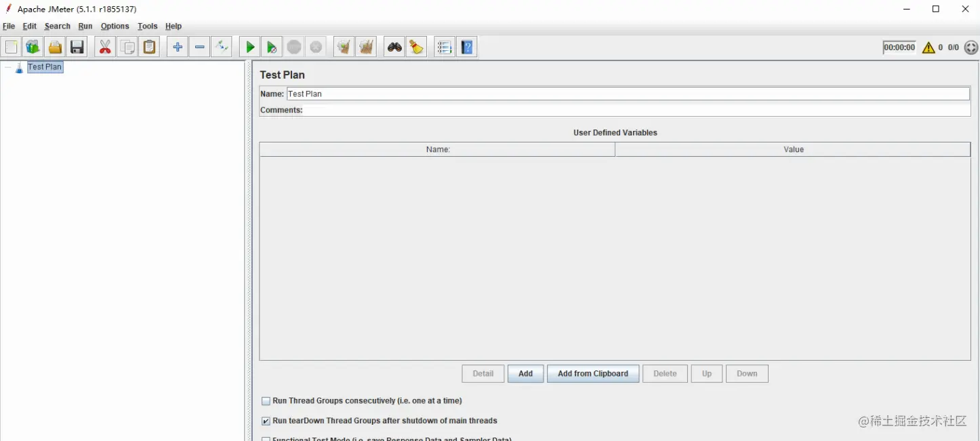Open the Search menu
Viewport: 980px width, 441px height.
[x=58, y=26]
